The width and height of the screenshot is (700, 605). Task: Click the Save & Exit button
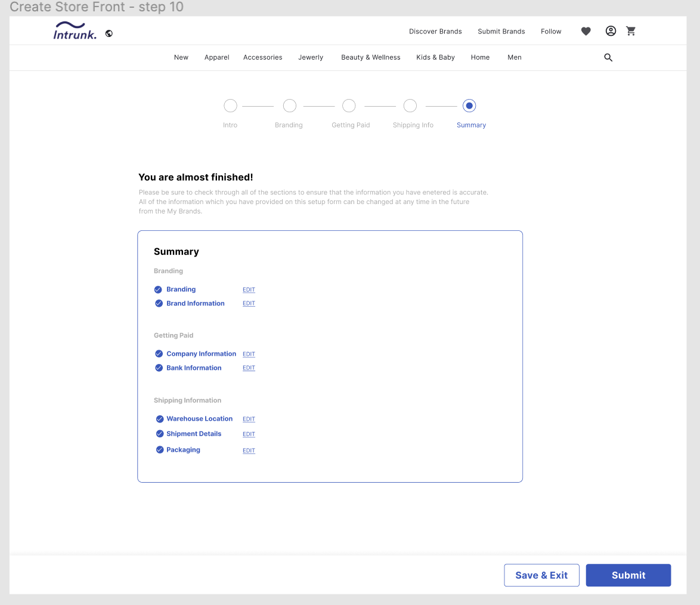pos(541,575)
